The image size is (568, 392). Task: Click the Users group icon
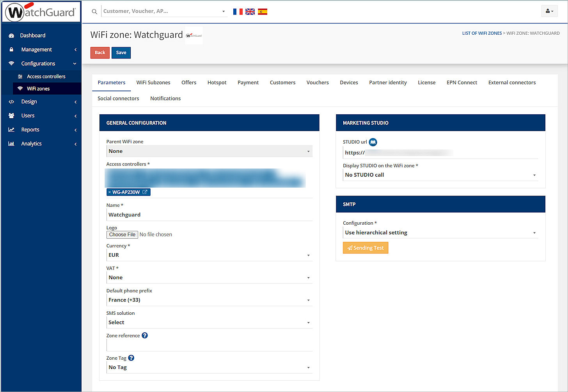tap(11, 115)
